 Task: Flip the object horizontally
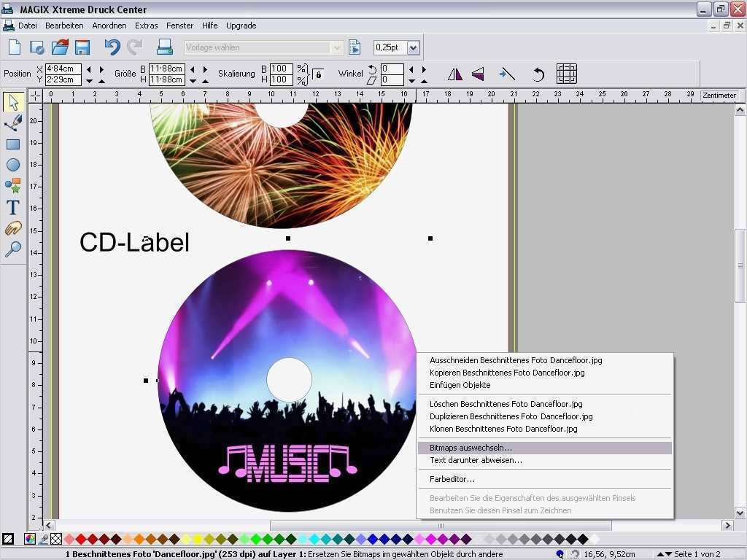[455, 74]
